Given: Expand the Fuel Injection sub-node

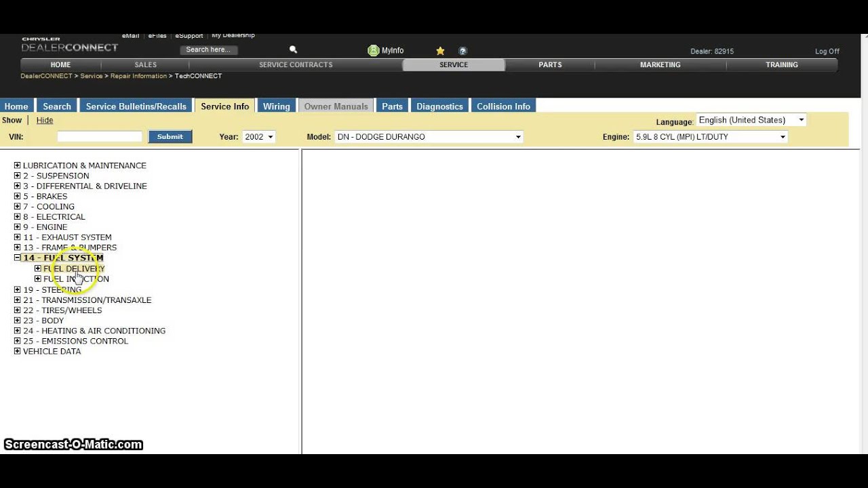Looking at the screenshot, I should 38,279.
